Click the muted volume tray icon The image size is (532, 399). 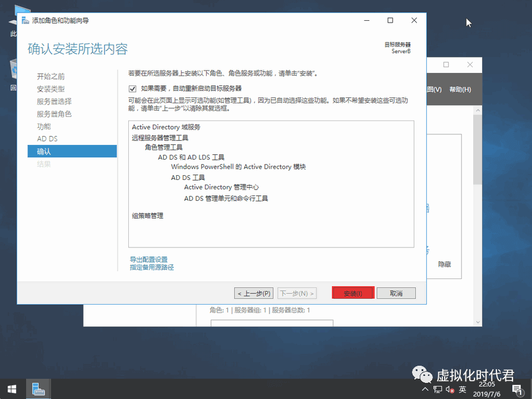click(450, 389)
